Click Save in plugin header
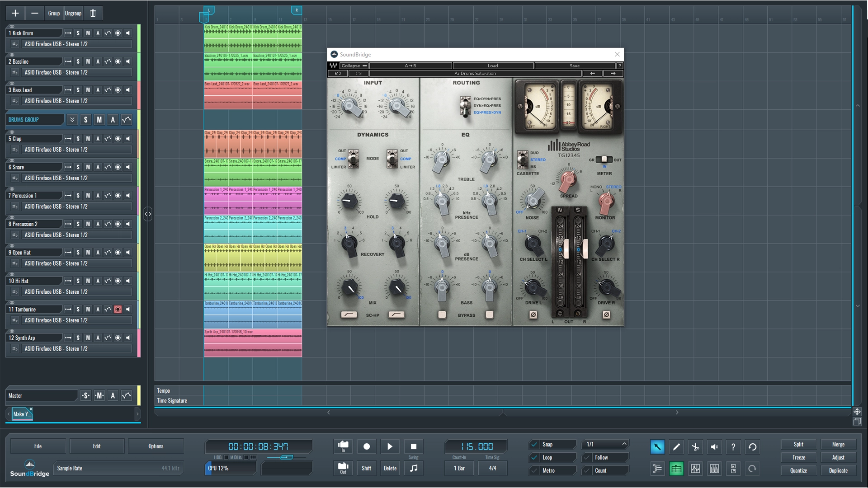 click(575, 66)
